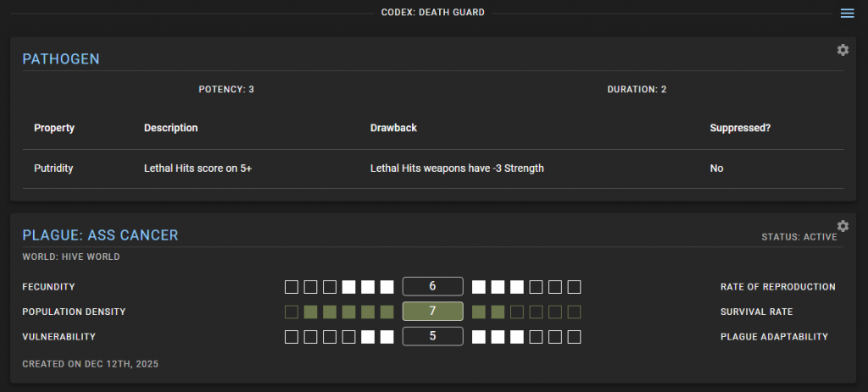Click the Vulnerability value field showing 5
This screenshot has height=392, width=868.
pyautogui.click(x=432, y=337)
